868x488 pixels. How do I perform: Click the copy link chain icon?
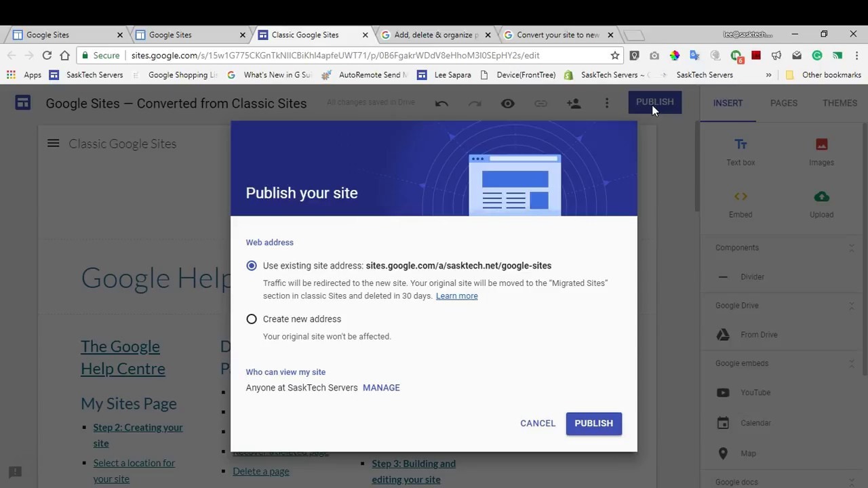(x=540, y=104)
